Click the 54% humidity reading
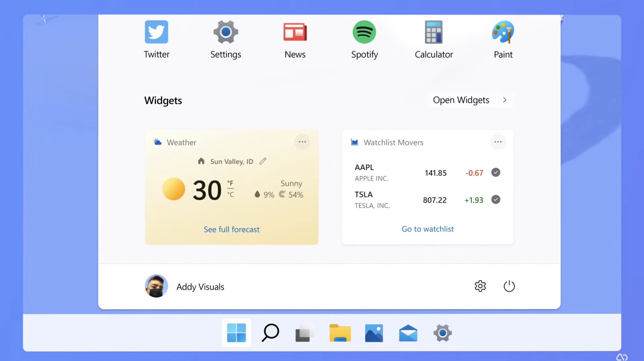The height and width of the screenshot is (361, 644). coord(291,194)
